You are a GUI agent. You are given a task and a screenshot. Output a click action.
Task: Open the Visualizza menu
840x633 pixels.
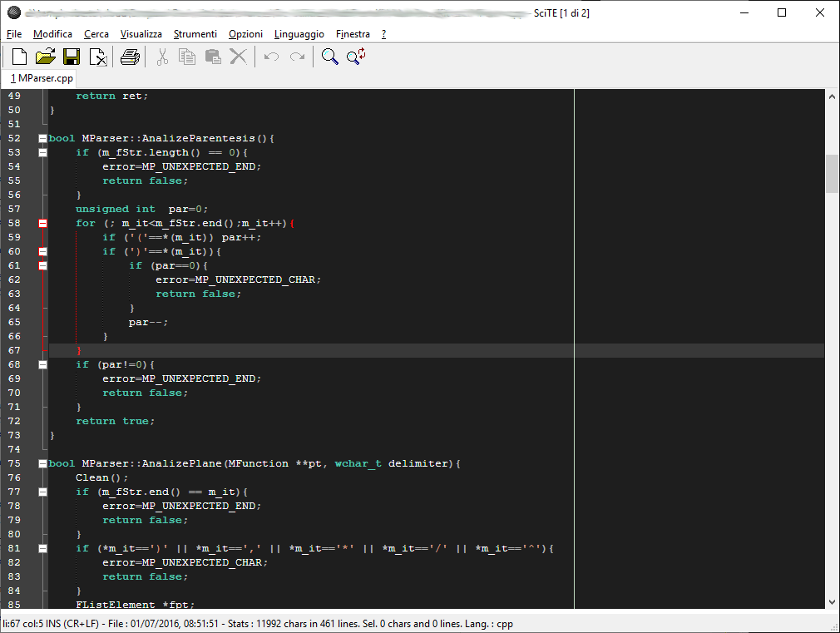(x=141, y=34)
